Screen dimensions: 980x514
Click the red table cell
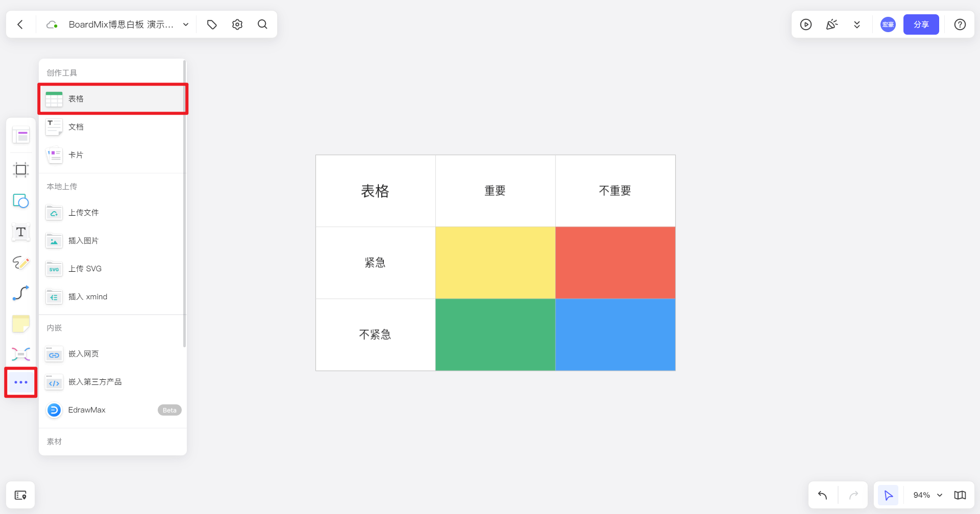[615, 263]
